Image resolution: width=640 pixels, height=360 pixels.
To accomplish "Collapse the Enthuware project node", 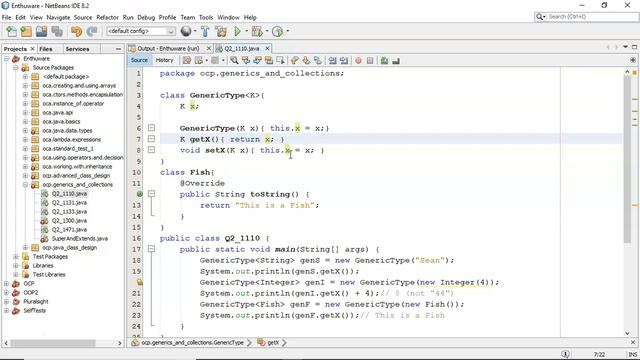I will (x=7, y=59).
